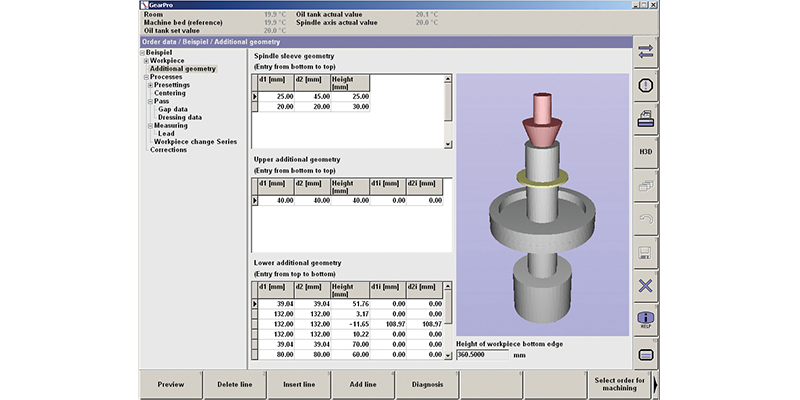Click the Delete line button
This screenshot has width=800, height=400.
tap(235, 384)
